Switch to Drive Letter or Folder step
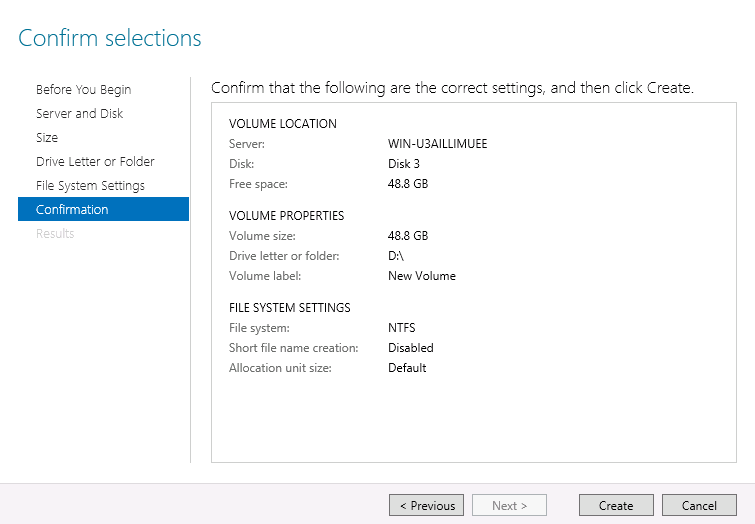Viewport: 755px width, 524px height. [95, 162]
